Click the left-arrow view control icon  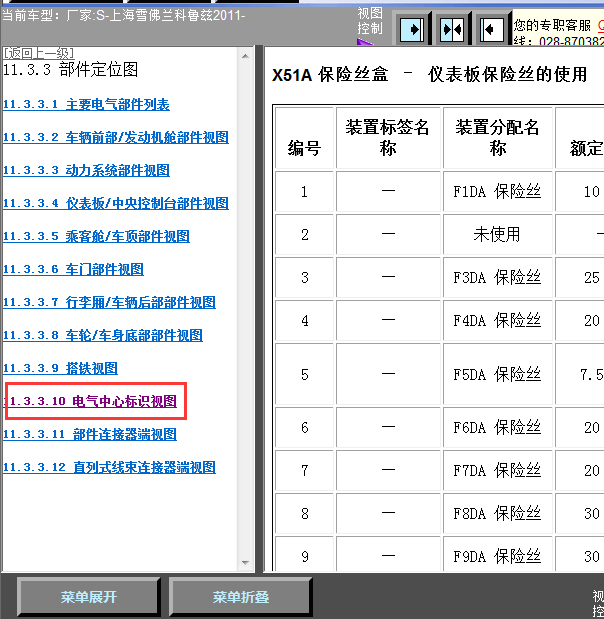point(492,30)
